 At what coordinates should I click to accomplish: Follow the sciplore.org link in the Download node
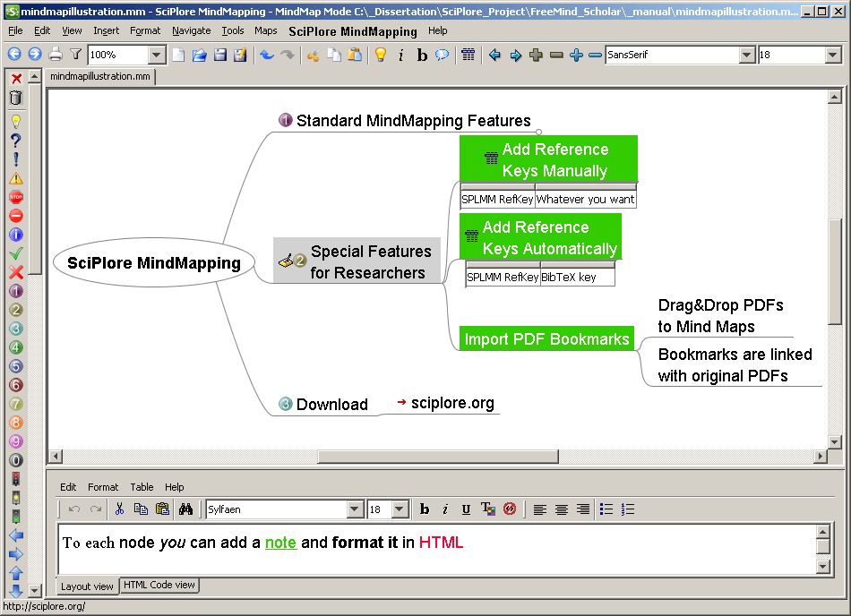(452, 403)
